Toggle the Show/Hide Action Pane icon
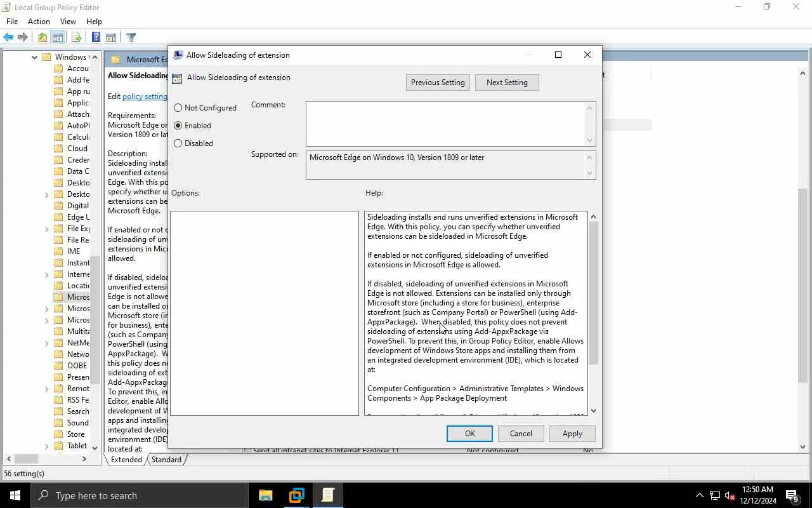Screen dimensions: 812x508 point(111,37)
